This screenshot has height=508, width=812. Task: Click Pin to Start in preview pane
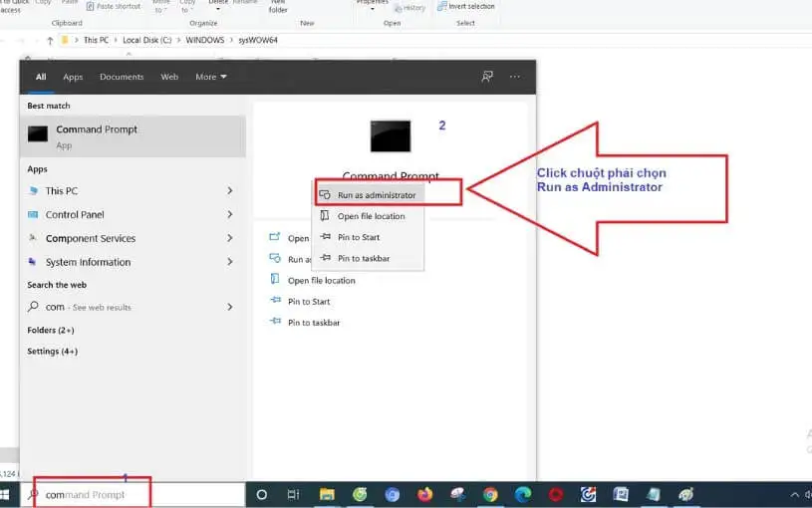[300, 302]
